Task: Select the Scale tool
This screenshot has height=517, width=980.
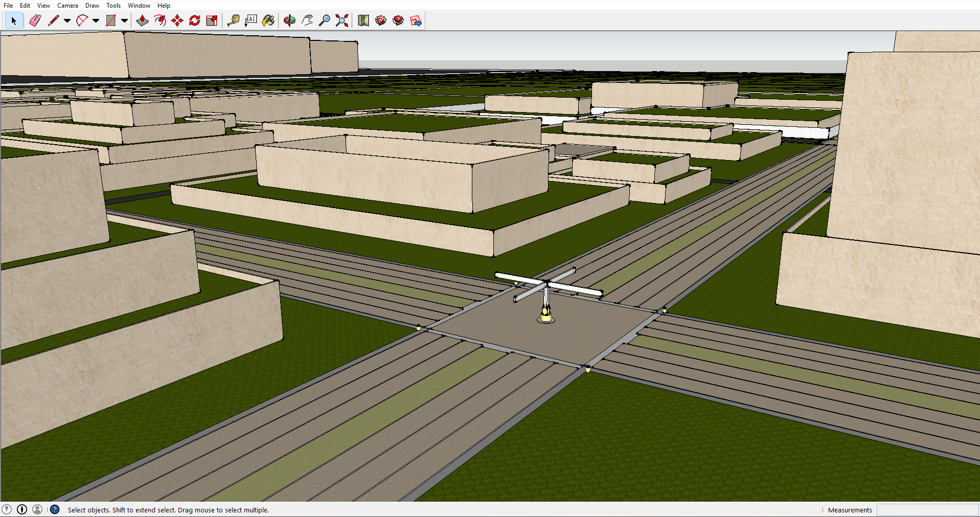Action: (212, 21)
